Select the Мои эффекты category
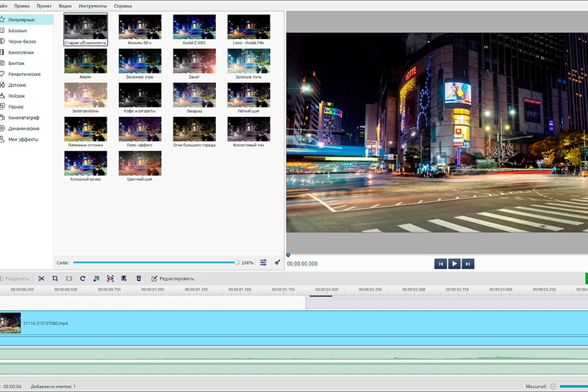 26,139
